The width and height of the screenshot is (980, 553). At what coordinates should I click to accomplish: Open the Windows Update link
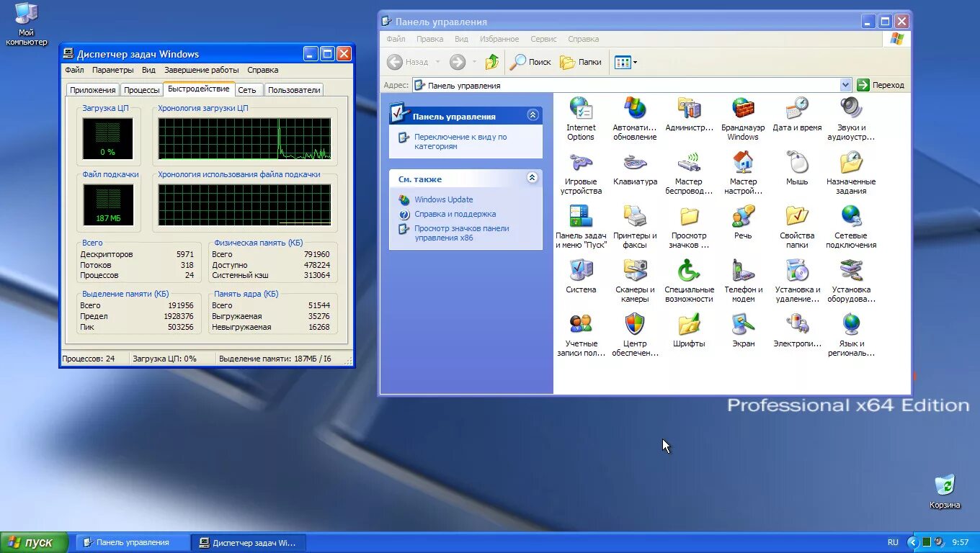(444, 199)
